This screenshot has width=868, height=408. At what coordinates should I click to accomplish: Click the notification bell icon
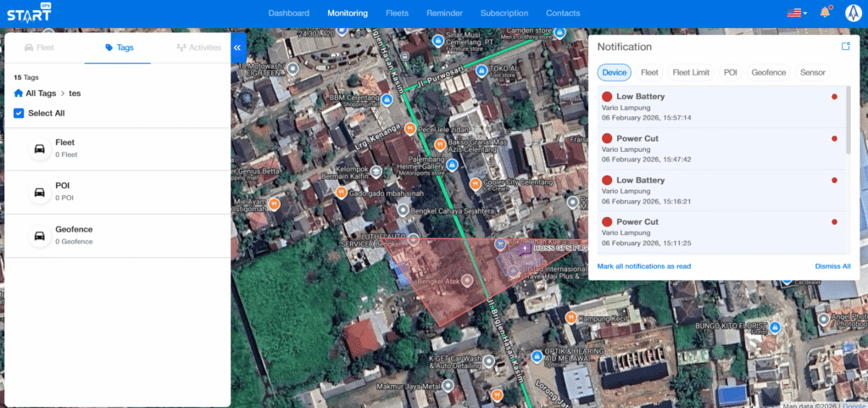click(x=825, y=13)
